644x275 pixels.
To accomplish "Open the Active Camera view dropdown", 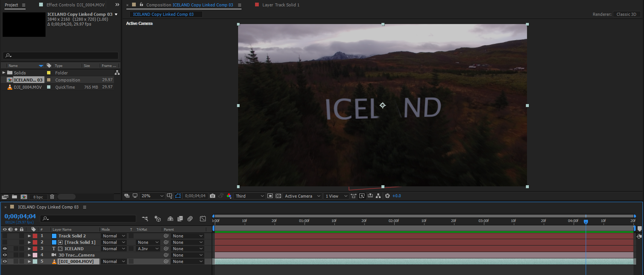I will click(302, 196).
